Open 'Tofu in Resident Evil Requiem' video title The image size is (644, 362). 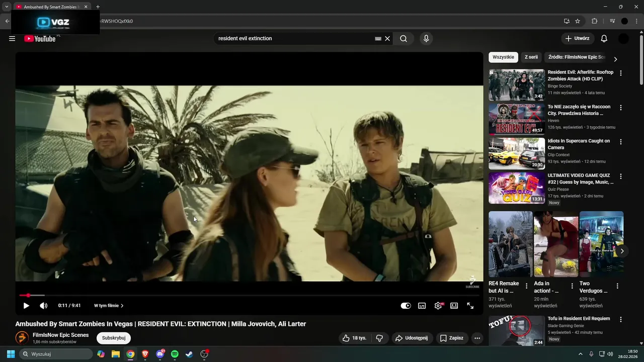tap(579, 319)
